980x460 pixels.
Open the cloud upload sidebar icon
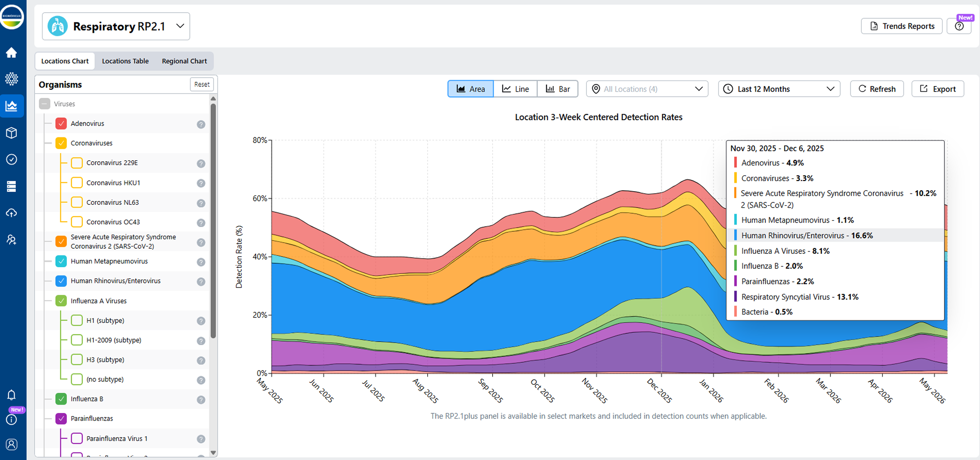point(11,213)
